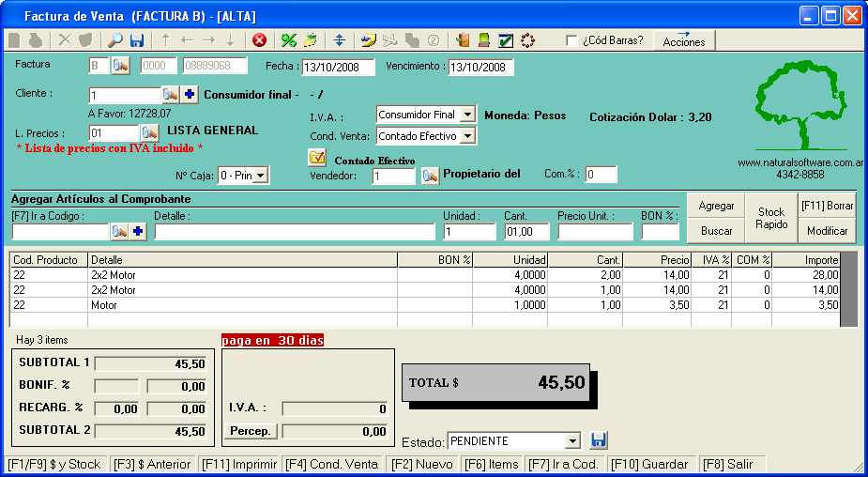Screen dimensions: 868x477
Task: Click the Cliente code input field
Action: click(125, 95)
